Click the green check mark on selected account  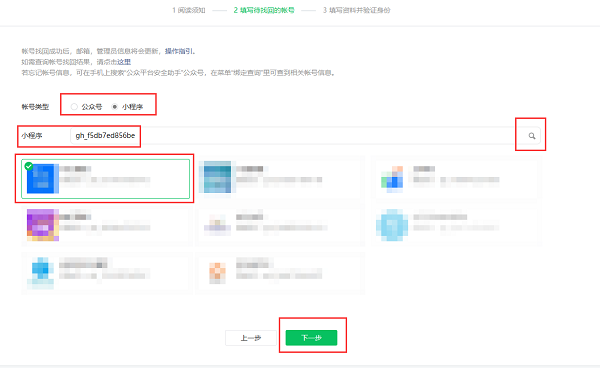(29, 166)
